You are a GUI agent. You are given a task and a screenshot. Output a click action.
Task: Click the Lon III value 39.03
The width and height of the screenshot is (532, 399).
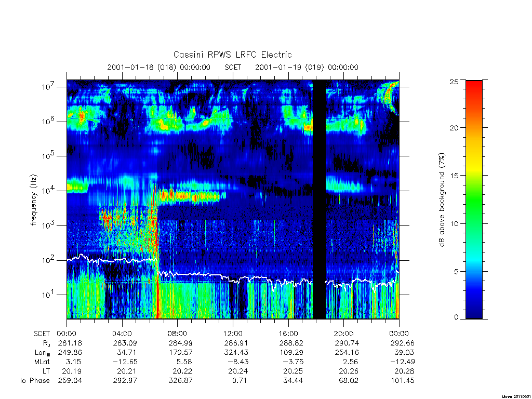tap(404, 353)
